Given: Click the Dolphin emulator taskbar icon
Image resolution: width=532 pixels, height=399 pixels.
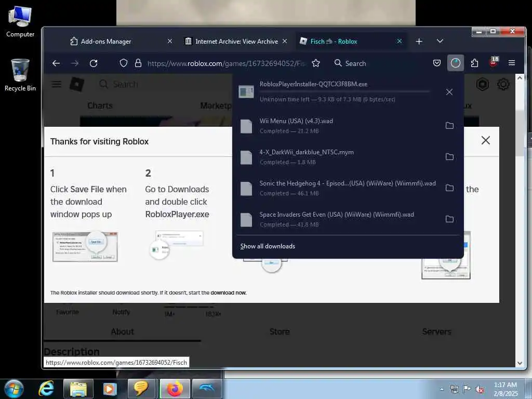Looking at the screenshot, I should [207, 389].
